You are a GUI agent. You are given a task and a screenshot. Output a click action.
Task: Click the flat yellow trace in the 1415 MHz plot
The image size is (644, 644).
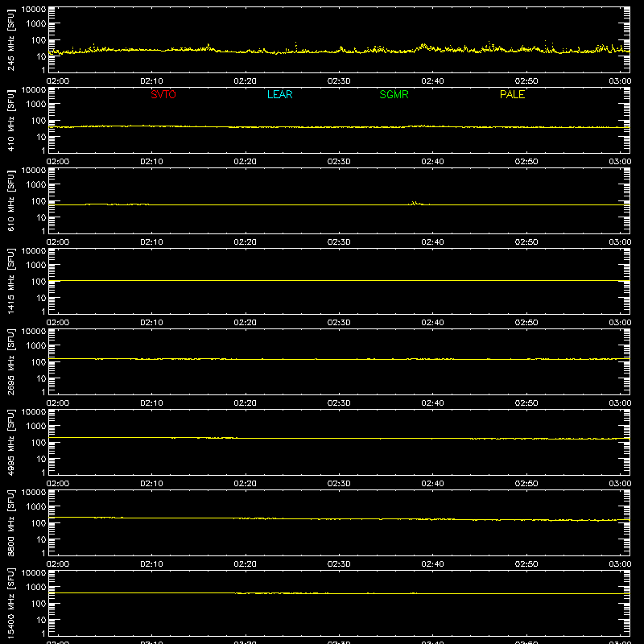click(x=339, y=280)
